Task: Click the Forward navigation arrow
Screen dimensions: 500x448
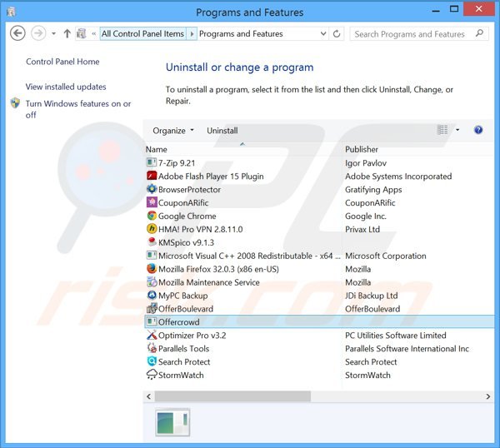Action: click(x=38, y=33)
